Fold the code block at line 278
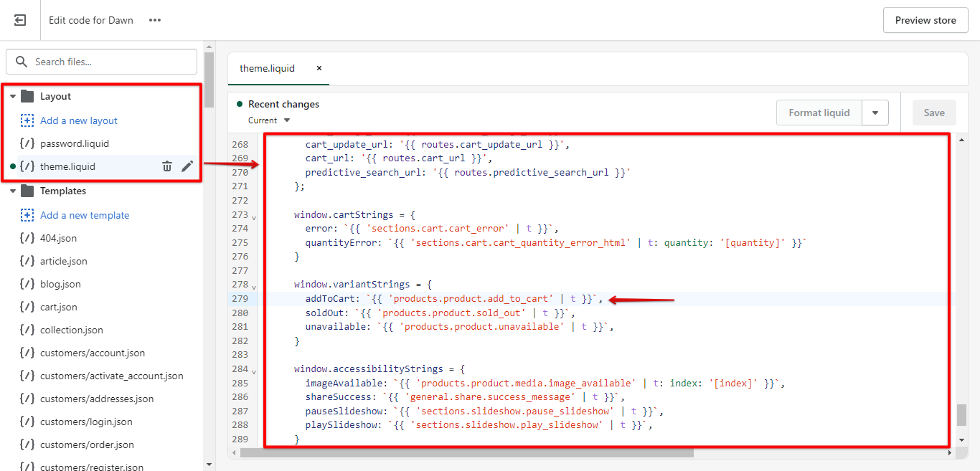Viewport: 980px width, 471px height. click(254, 287)
